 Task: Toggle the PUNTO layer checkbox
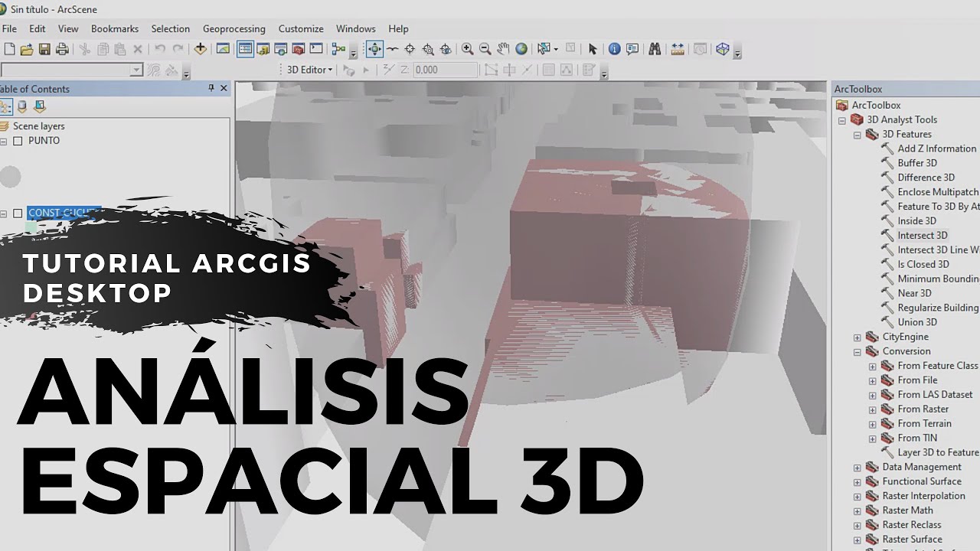click(x=18, y=141)
